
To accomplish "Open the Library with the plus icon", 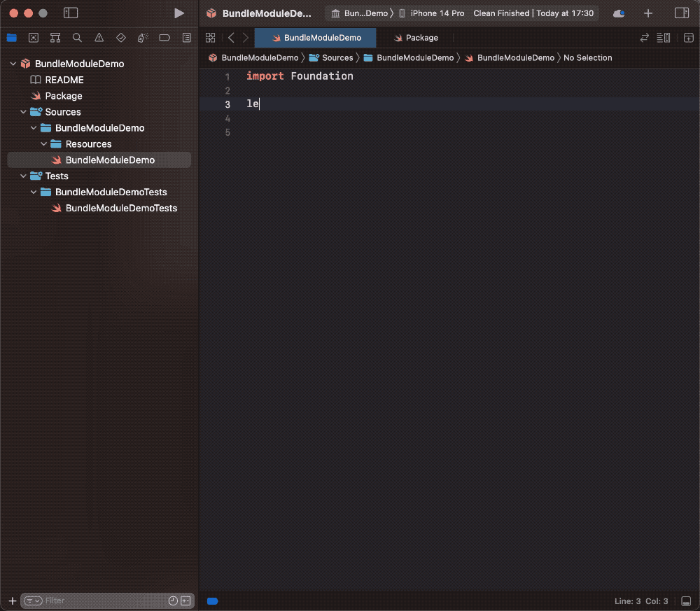I will tap(648, 13).
